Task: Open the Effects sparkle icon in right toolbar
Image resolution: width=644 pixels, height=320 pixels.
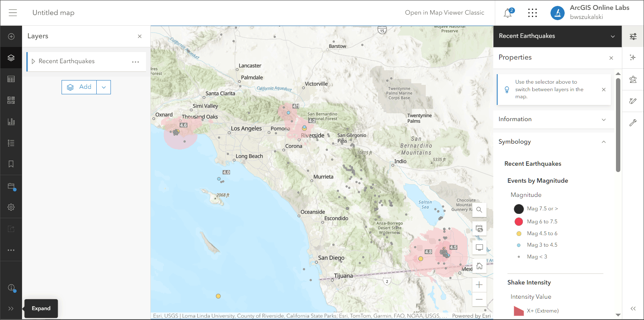Action: tap(633, 58)
